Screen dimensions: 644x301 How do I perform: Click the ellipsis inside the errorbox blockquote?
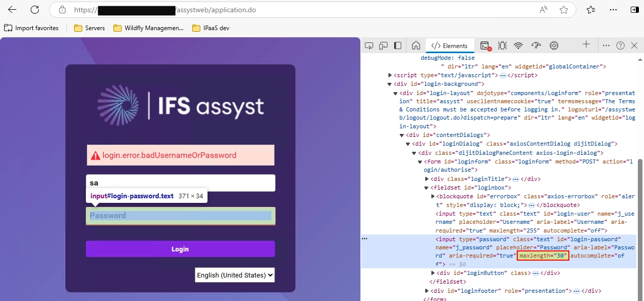pyautogui.click(x=532, y=205)
